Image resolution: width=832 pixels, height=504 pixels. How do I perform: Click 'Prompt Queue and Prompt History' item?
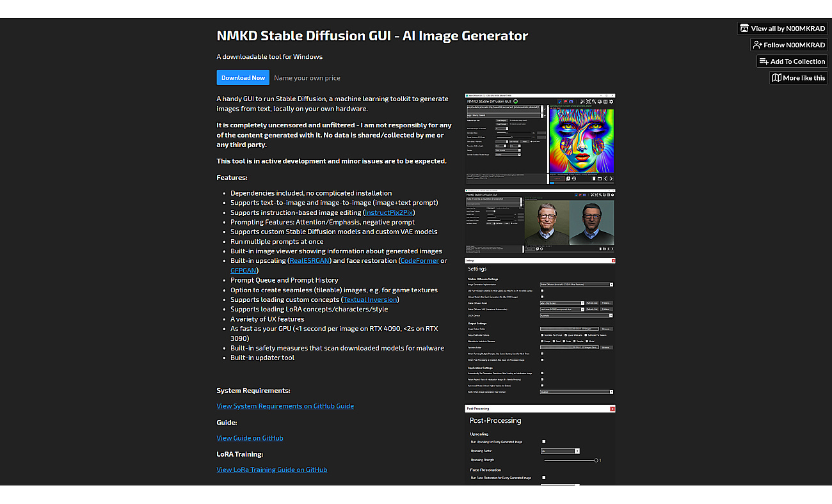tap(284, 280)
